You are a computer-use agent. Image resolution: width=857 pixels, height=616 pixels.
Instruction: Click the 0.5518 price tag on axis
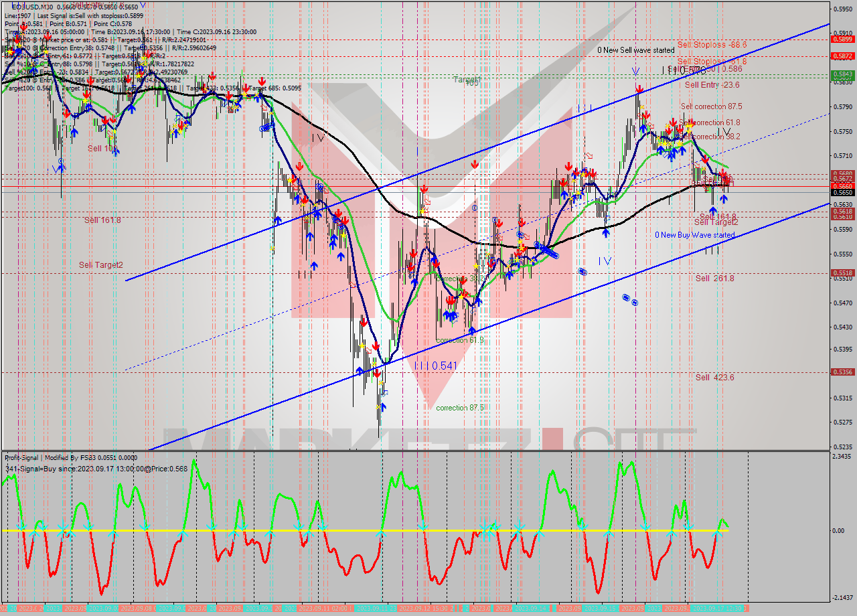(x=842, y=273)
